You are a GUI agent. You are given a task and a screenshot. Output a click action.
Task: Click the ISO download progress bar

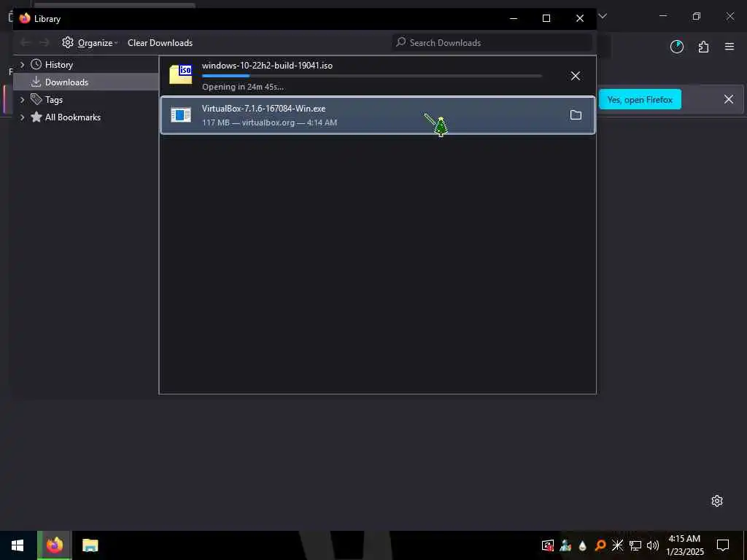(371, 76)
